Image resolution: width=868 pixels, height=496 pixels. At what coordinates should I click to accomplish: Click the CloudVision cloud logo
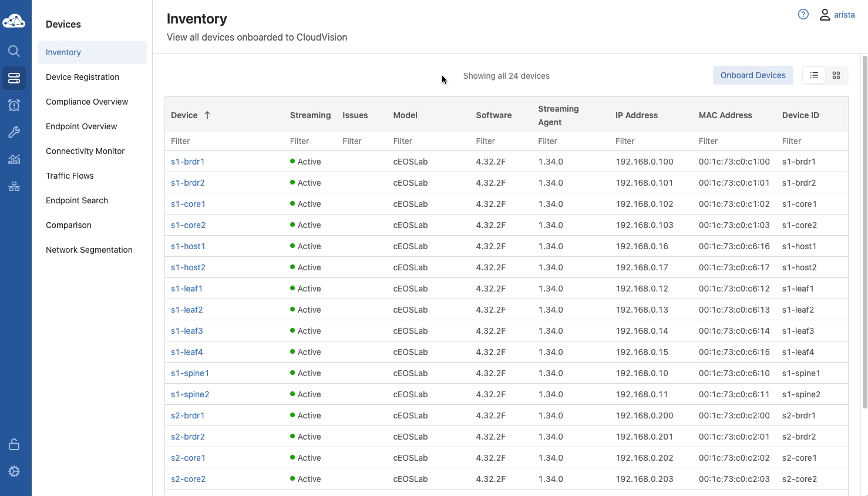point(14,22)
